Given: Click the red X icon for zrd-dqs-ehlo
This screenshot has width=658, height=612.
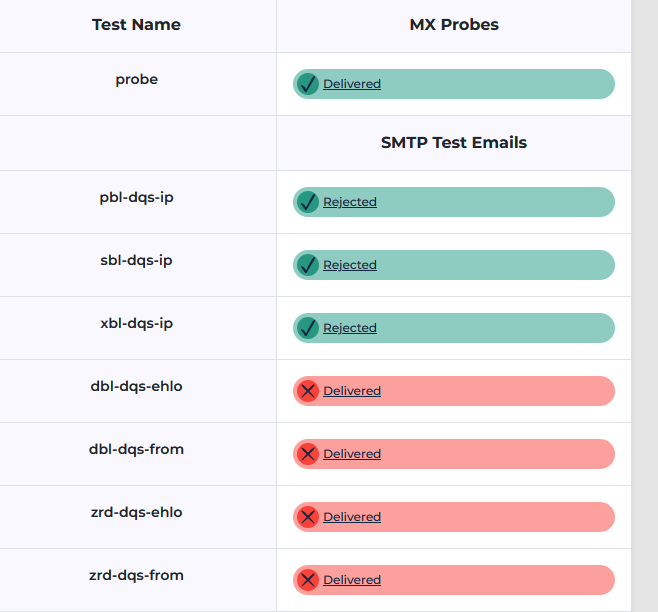Looking at the screenshot, I should [x=308, y=517].
